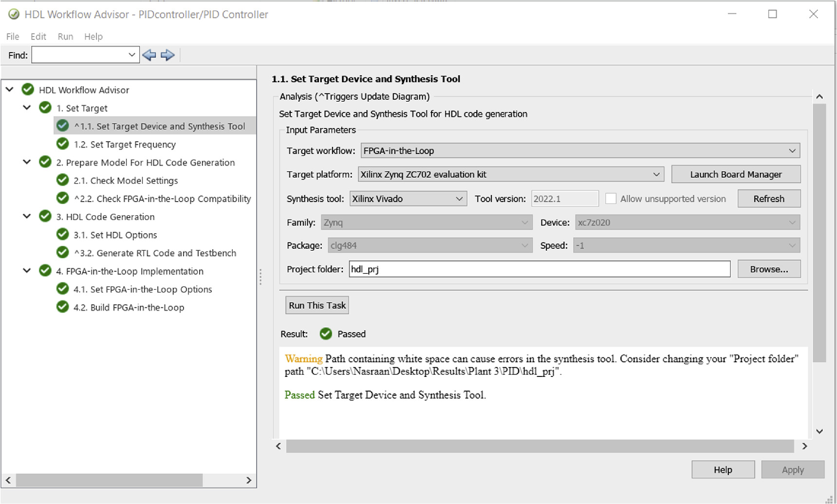Click the HDL Workflow Advisor root check icon

pos(28,90)
